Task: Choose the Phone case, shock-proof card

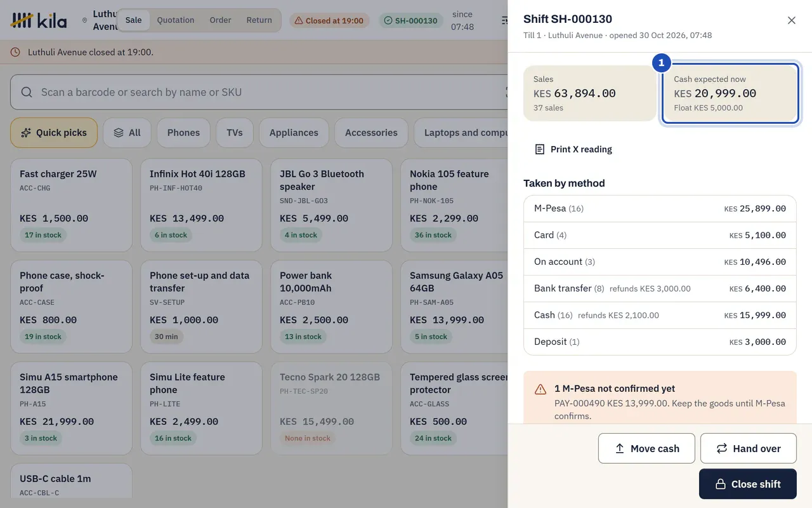Action: click(72, 307)
